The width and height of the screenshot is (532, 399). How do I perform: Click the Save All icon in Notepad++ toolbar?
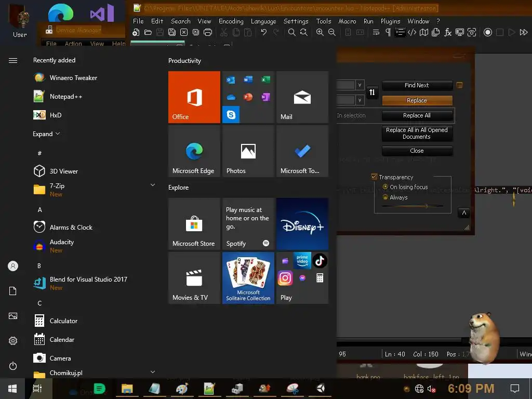(x=172, y=32)
